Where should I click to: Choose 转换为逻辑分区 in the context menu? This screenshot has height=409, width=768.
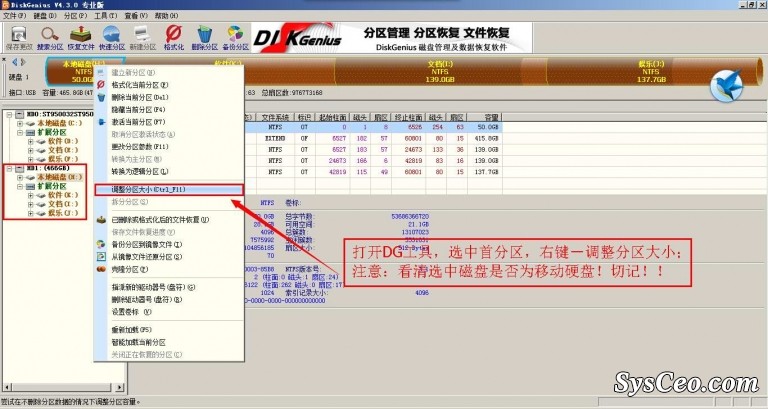pyautogui.click(x=169, y=171)
